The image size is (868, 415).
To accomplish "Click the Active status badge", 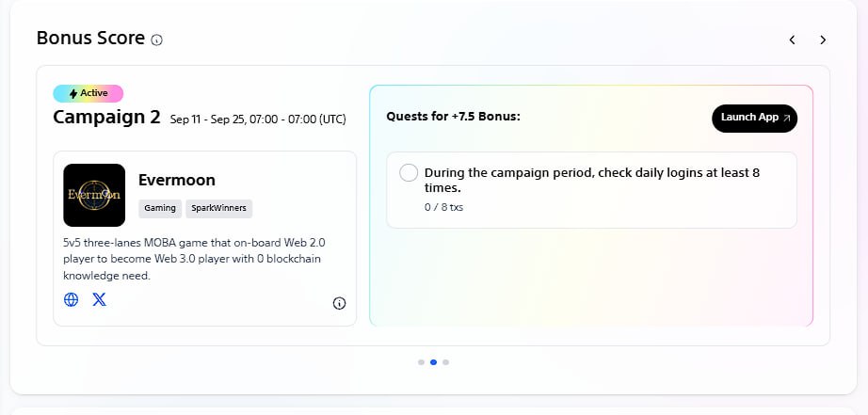I will click(88, 93).
